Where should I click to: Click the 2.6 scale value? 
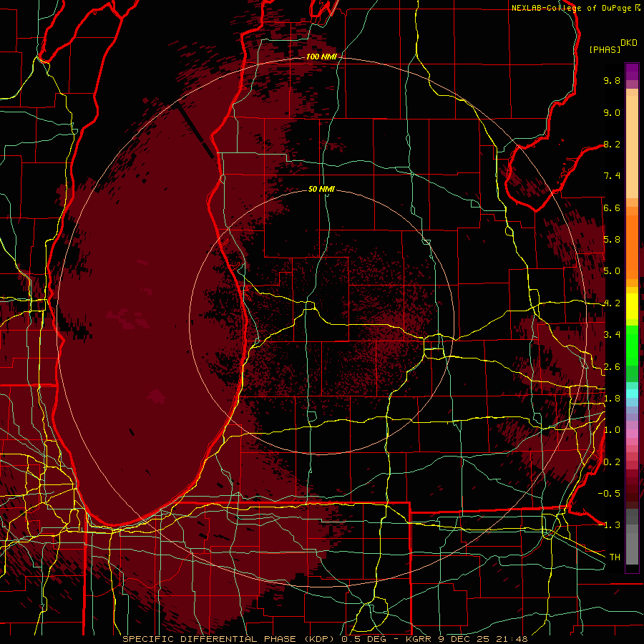pyautogui.click(x=612, y=367)
